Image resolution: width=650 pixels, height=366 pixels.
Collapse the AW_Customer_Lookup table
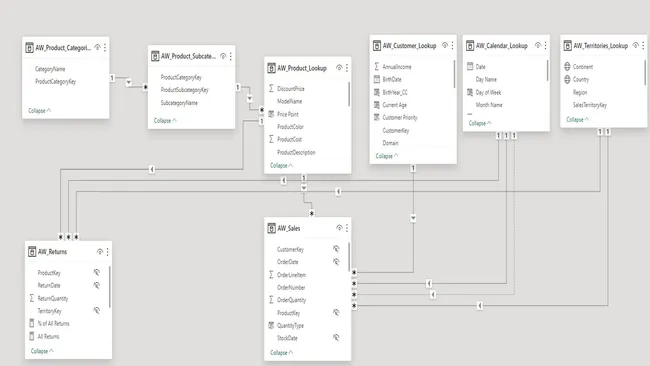387,156
